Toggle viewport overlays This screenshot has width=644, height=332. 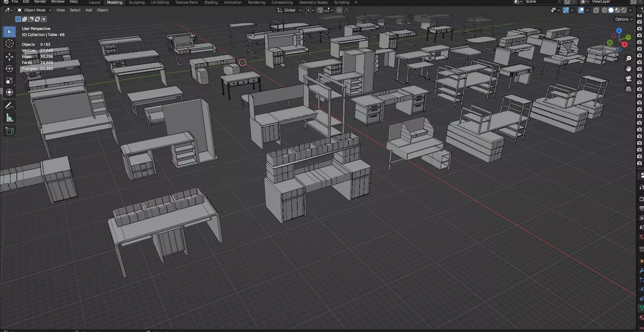pyautogui.click(x=581, y=10)
